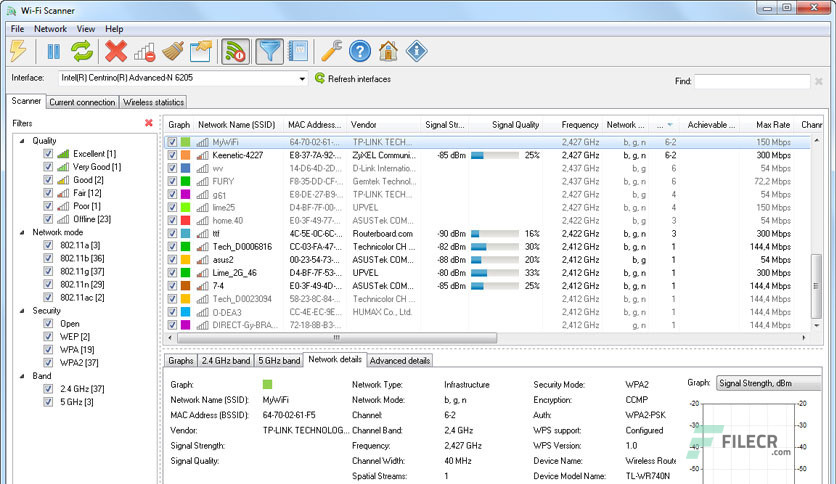The width and height of the screenshot is (836, 484).
Task: Click the orange color swatch for Keenetic-4227
Action: click(x=186, y=155)
